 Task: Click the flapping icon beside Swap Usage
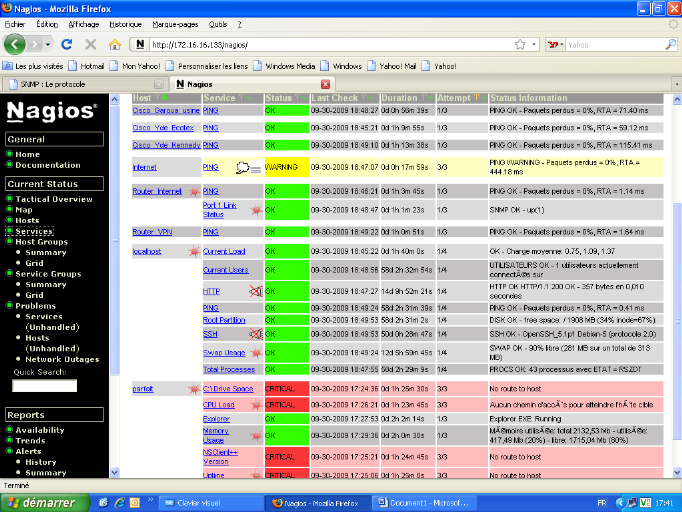click(255, 353)
